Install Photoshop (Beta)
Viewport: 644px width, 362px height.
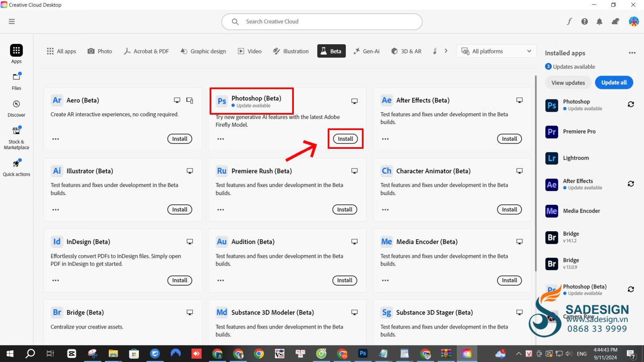[345, 139]
